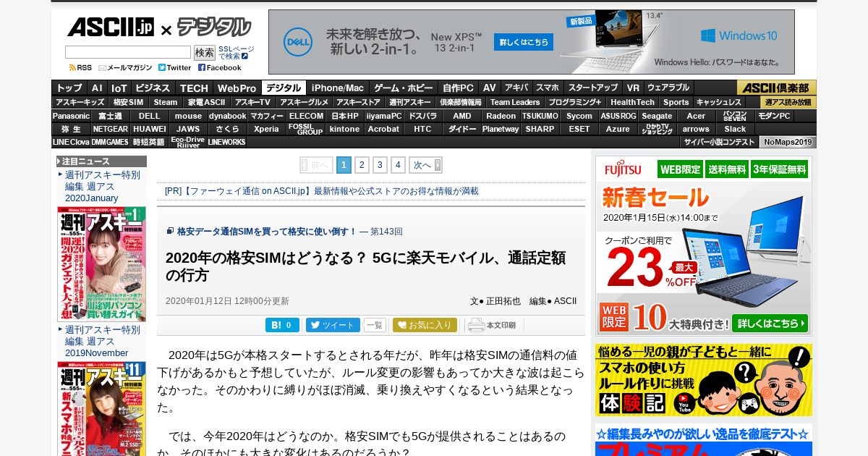Click the HUAWEI brand link
868x456 pixels.
149,129
